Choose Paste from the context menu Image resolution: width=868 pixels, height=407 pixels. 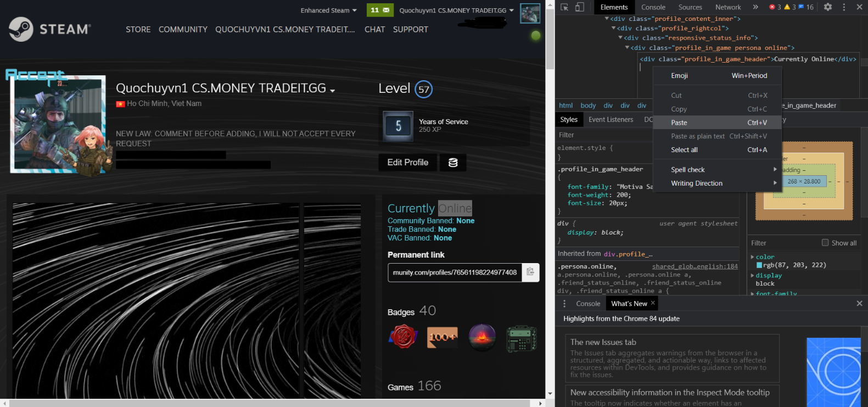718,122
